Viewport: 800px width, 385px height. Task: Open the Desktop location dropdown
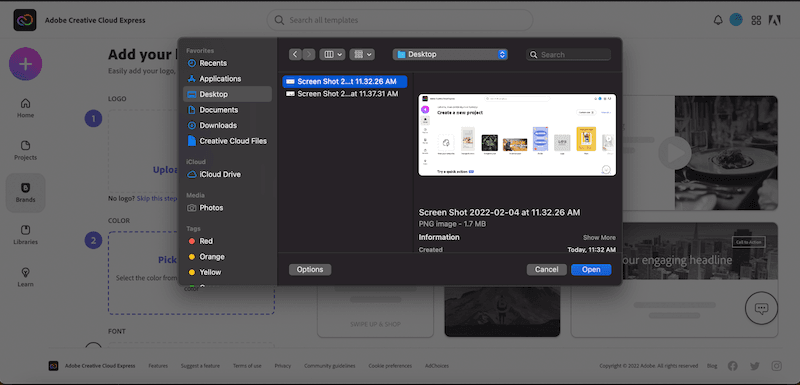(450, 54)
